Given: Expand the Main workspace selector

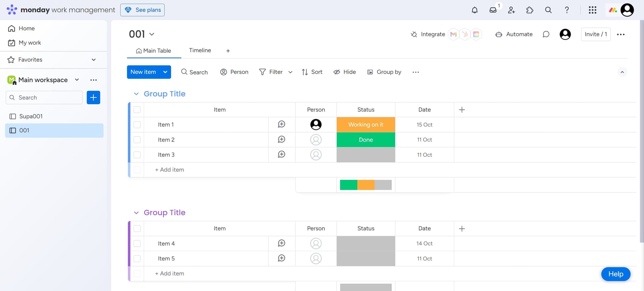Looking at the screenshot, I should coord(76,80).
